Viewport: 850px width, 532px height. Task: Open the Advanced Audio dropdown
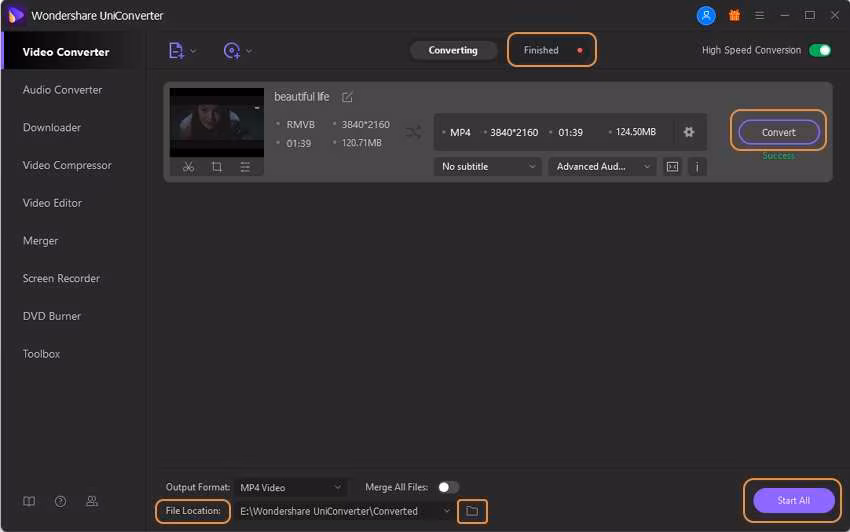[602, 167]
